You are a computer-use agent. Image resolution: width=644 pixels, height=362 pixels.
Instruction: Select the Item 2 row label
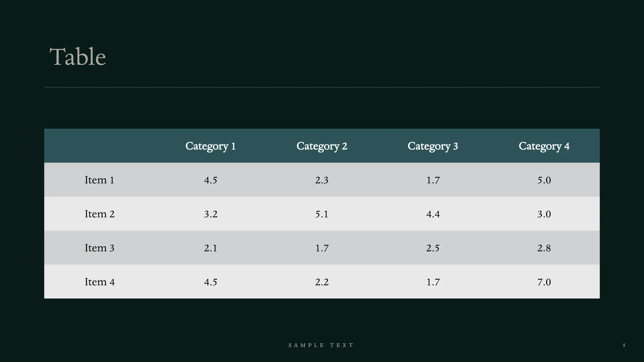(x=99, y=214)
